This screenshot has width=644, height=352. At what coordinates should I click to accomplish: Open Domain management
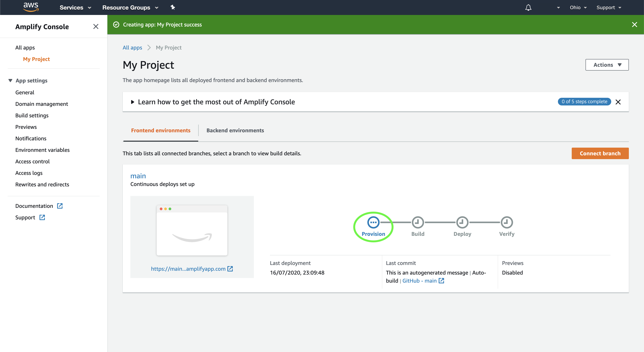pyautogui.click(x=41, y=104)
